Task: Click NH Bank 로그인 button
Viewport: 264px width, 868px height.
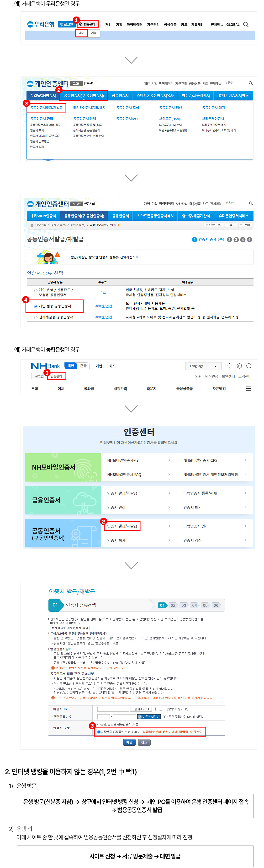Action: tap(39, 376)
